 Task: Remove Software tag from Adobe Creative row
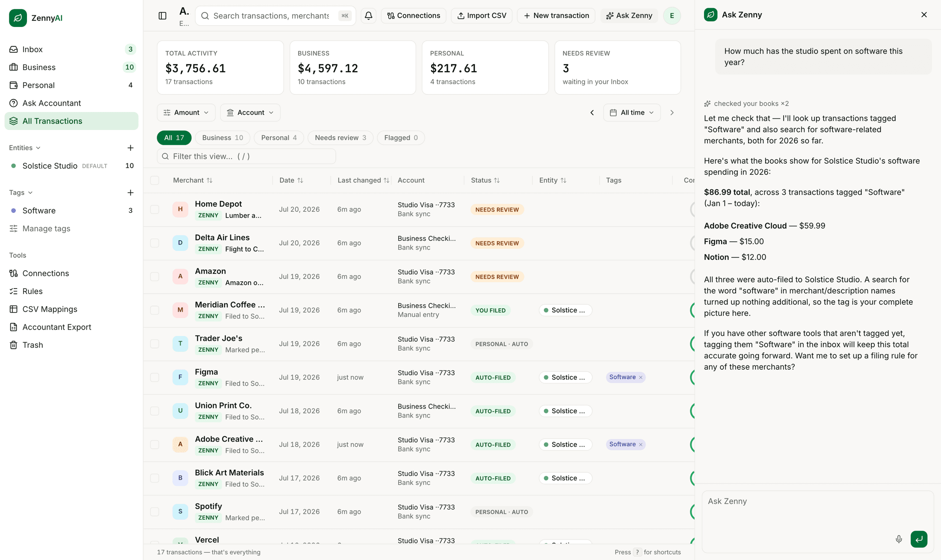pos(641,445)
